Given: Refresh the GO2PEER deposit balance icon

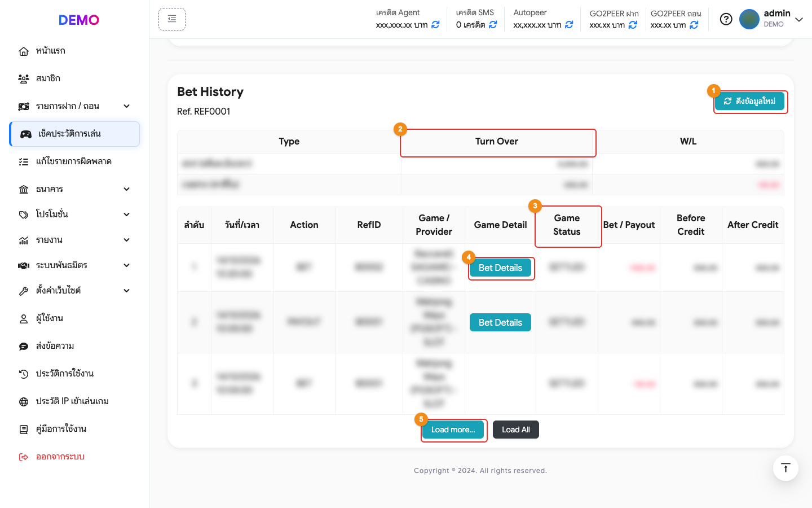Looking at the screenshot, I should pyautogui.click(x=633, y=25).
